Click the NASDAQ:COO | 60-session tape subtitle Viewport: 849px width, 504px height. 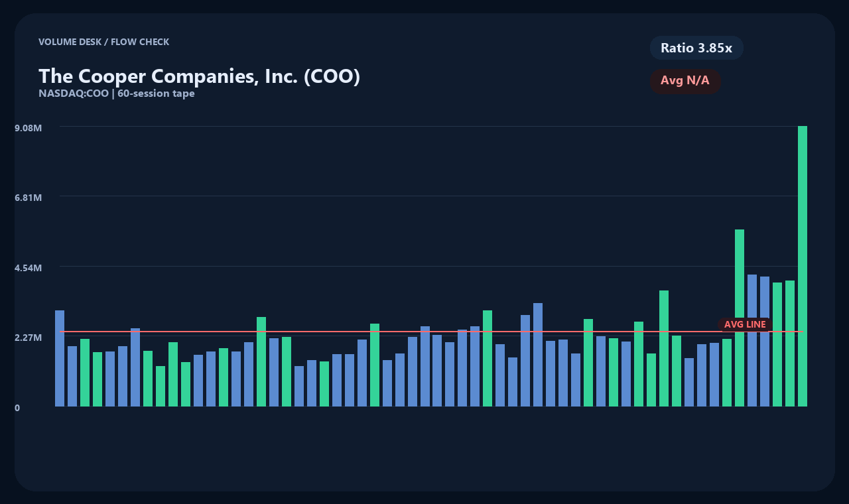117,94
